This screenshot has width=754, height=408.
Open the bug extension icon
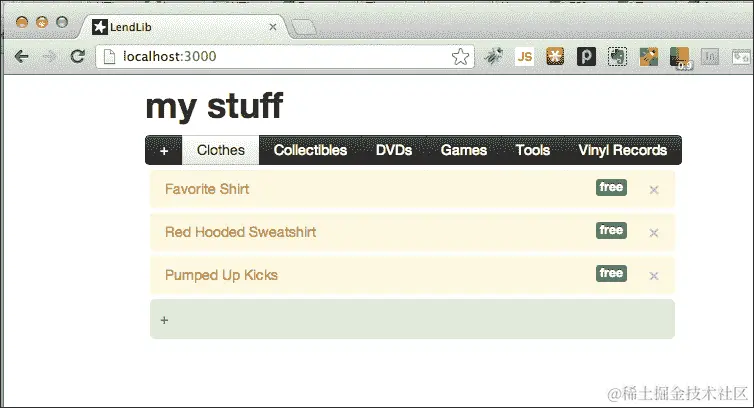(493, 57)
